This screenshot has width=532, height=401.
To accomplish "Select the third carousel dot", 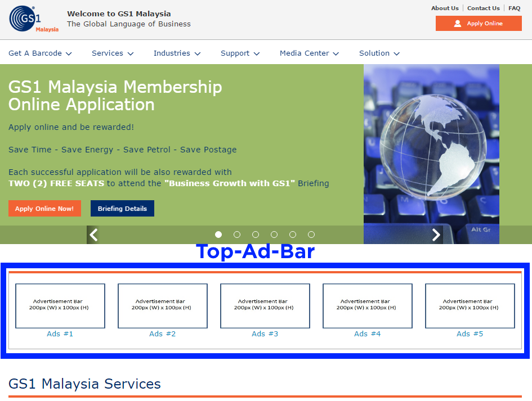I will tap(256, 235).
